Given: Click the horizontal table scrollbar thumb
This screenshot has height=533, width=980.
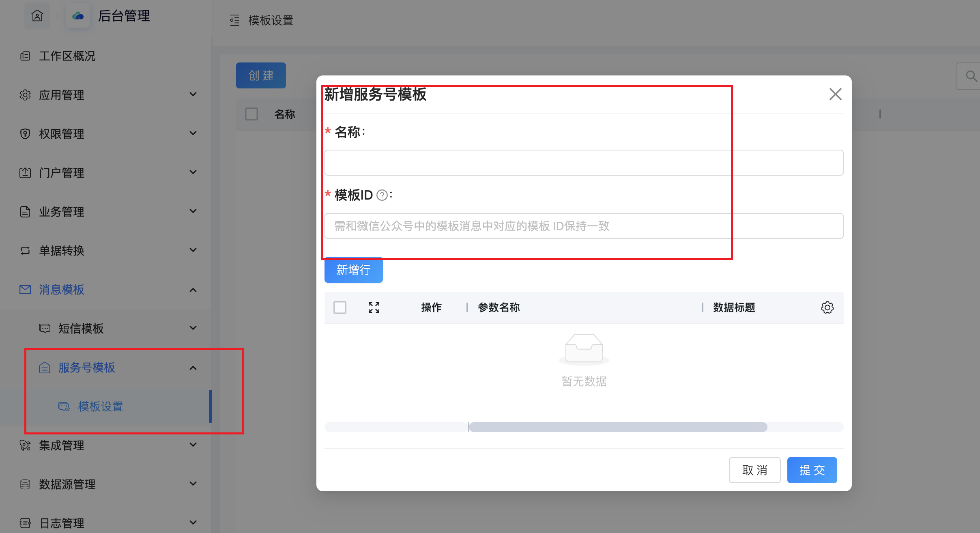Looking at the screenshot, I should coord(617,427).
